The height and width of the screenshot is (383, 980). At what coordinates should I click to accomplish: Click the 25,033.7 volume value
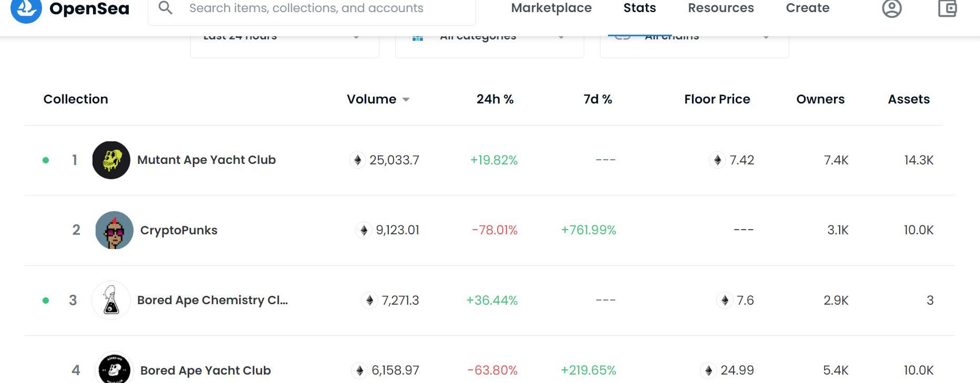pyautogui.click(x=394, y=160)
